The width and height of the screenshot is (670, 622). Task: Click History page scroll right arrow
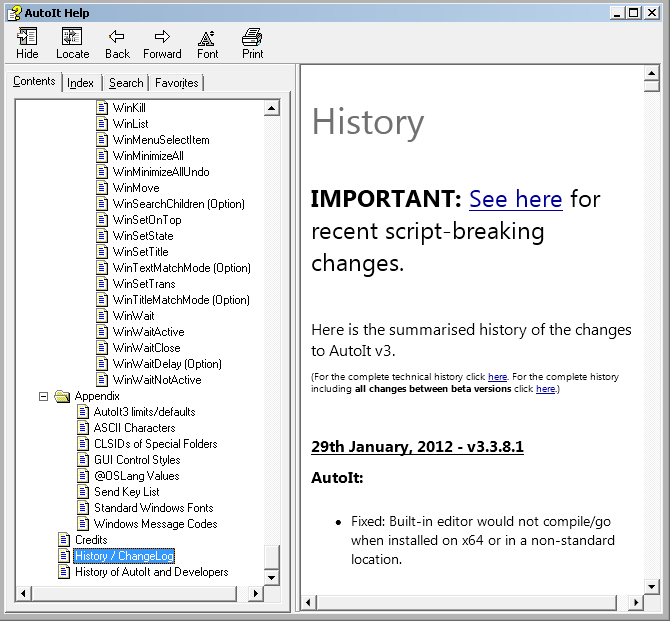636,602
